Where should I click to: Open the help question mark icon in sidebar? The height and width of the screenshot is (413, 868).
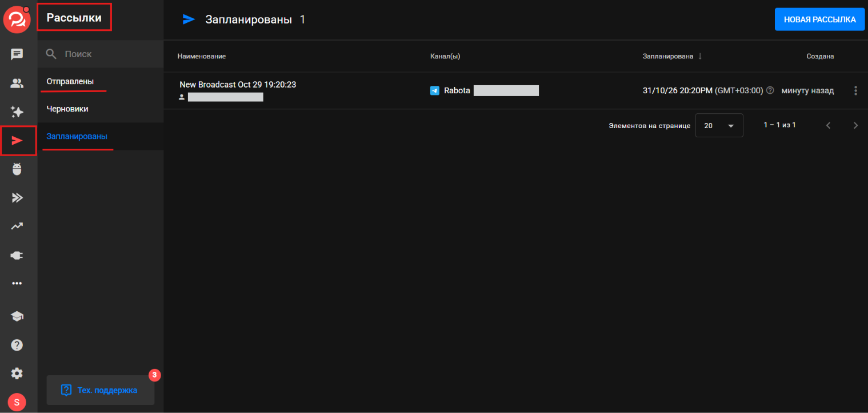pyautogui.click(x=17, y=345)
